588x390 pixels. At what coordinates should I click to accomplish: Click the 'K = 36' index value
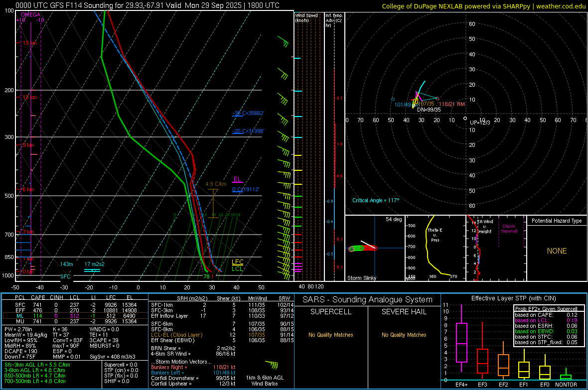pyautogui.click(x=60, y=329)
